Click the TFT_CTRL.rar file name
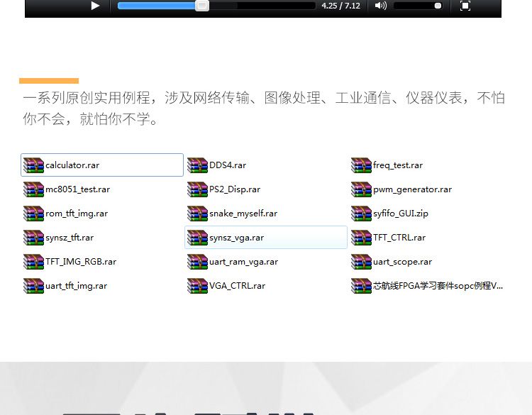Viewport: 532px width, 415px height. pos(399,238)
